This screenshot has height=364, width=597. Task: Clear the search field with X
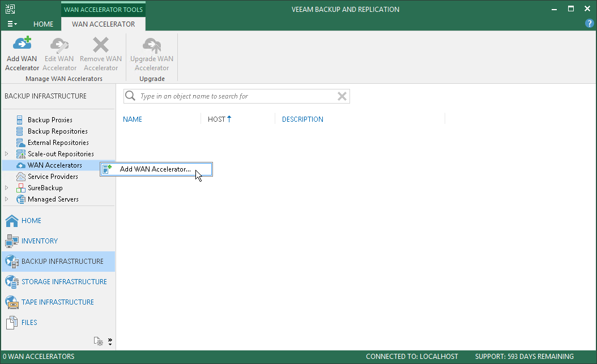pos(342,96)
